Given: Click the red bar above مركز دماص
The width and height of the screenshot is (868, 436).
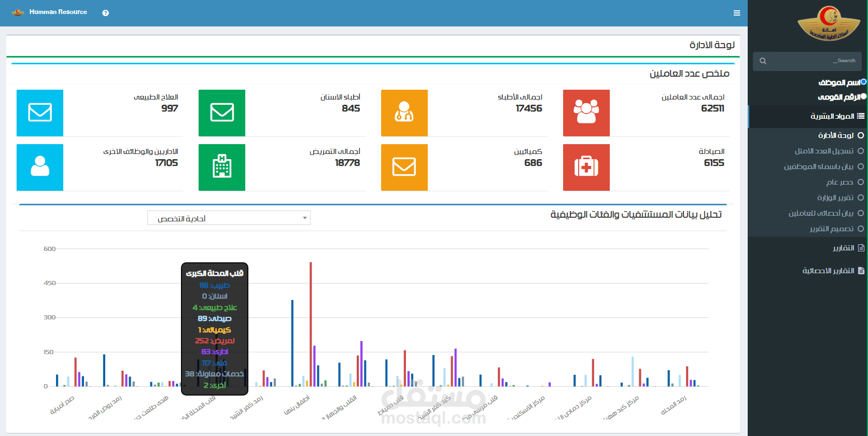Looking at the screenshot, I should (x=593, y=373).
